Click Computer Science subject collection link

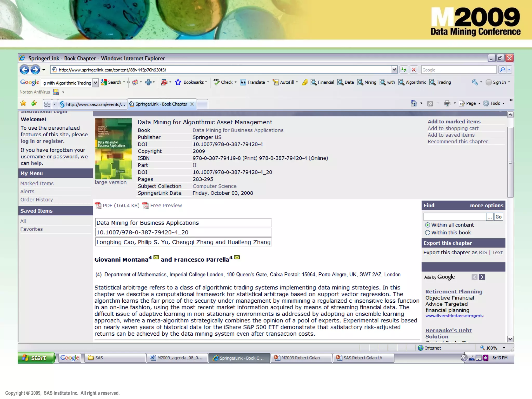point(215,186)
